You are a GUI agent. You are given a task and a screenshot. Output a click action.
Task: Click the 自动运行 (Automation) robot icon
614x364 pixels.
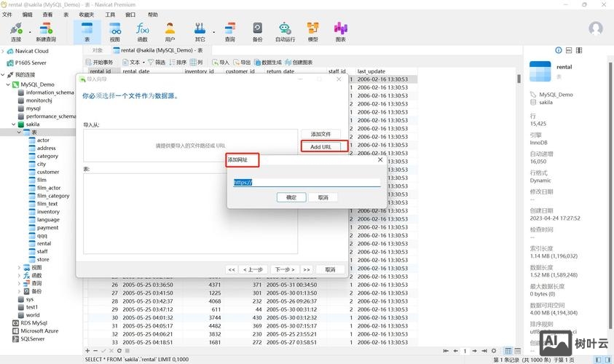point(285,31)
